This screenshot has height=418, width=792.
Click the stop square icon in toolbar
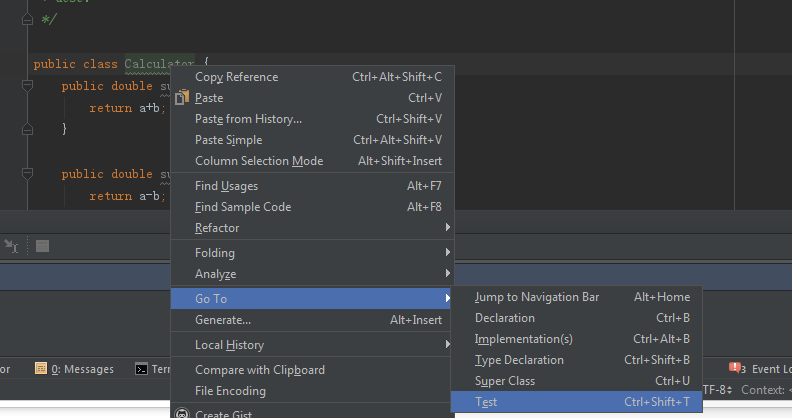pyautogui.click(x=43, y=245)
